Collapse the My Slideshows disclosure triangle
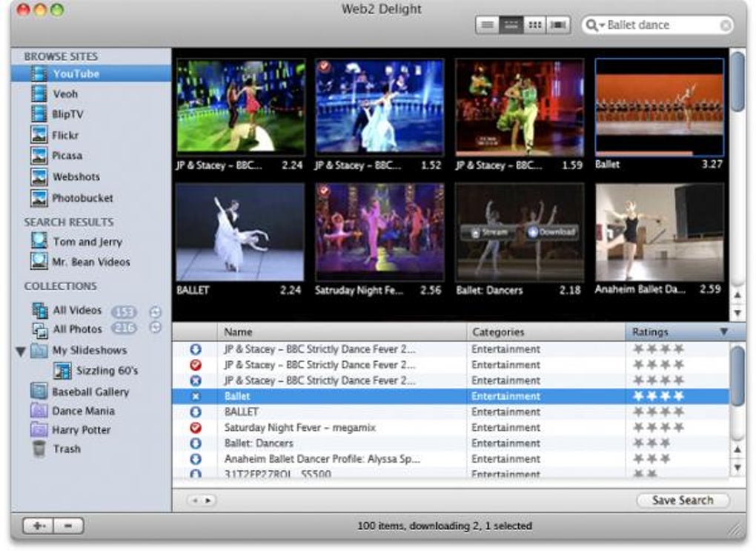Viewport: 756px width, 551px height. [x=21, y=351]
